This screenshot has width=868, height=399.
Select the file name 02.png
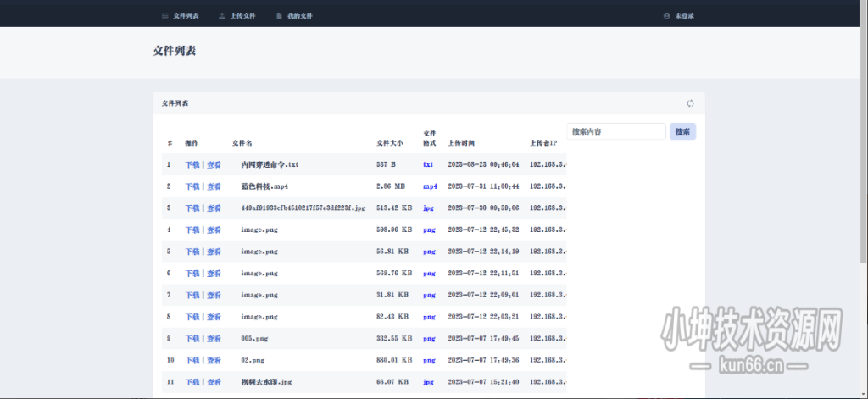click(x=253, y=360)
